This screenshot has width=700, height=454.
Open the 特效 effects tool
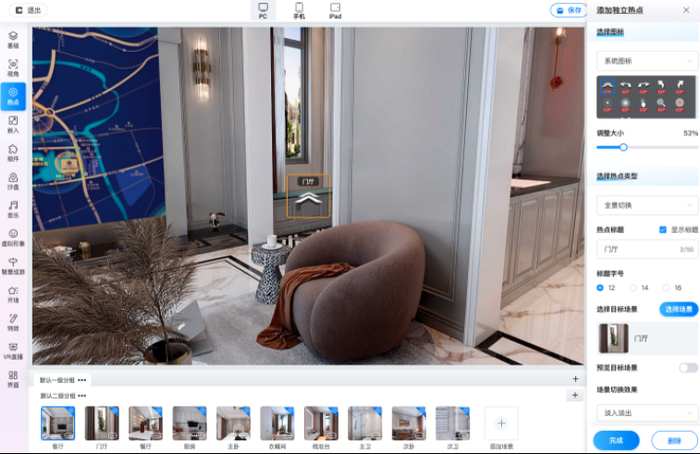click(x=13, y=322)
